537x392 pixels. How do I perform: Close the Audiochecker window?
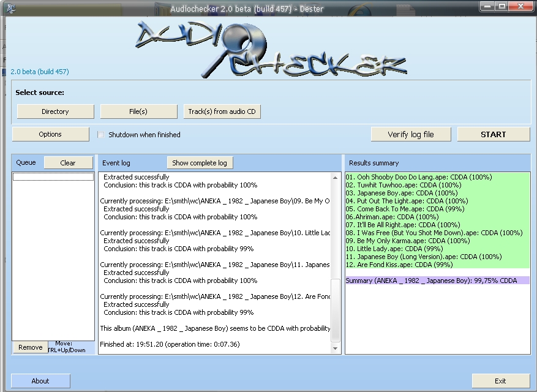tap(520, 6)
